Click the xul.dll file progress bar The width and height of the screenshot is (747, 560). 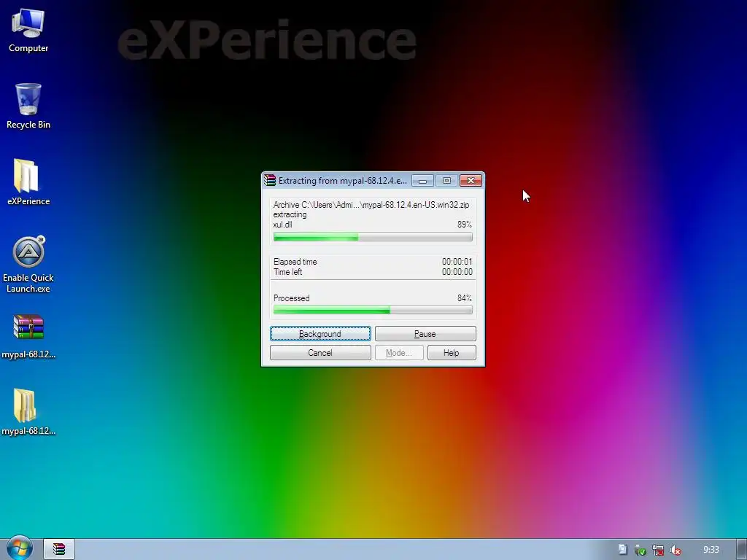(x=373, y=237)
